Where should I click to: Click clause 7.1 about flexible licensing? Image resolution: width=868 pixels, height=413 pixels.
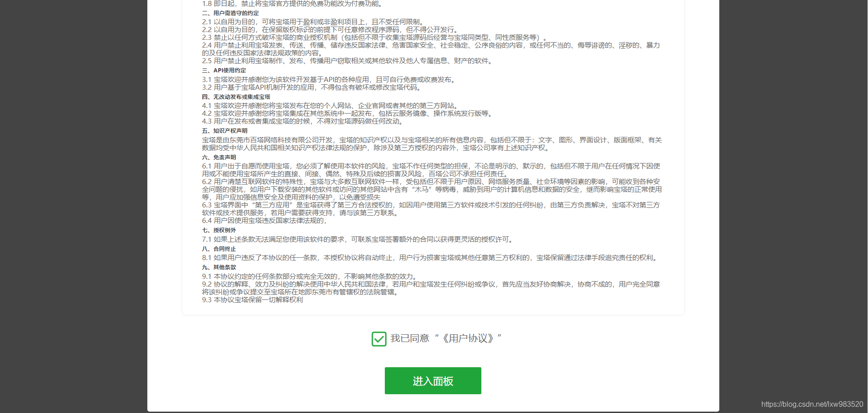coord(357,239)
